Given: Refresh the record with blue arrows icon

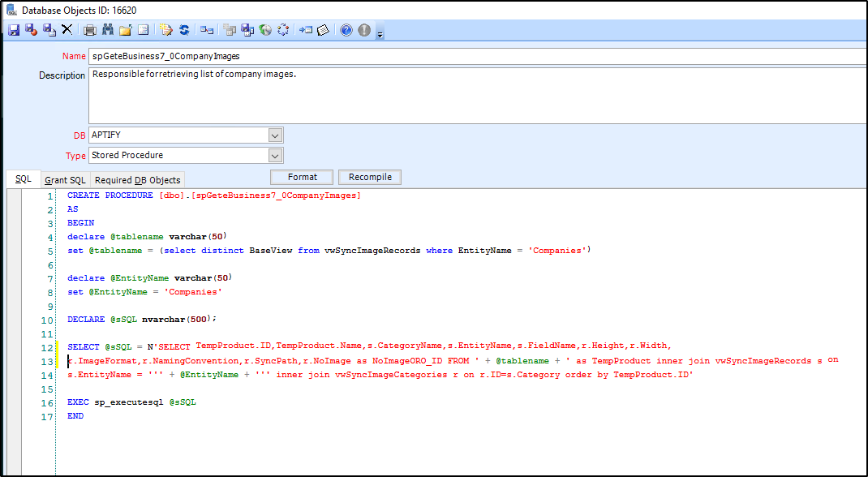Looking at the screenshot, I should tap(184, 30).
